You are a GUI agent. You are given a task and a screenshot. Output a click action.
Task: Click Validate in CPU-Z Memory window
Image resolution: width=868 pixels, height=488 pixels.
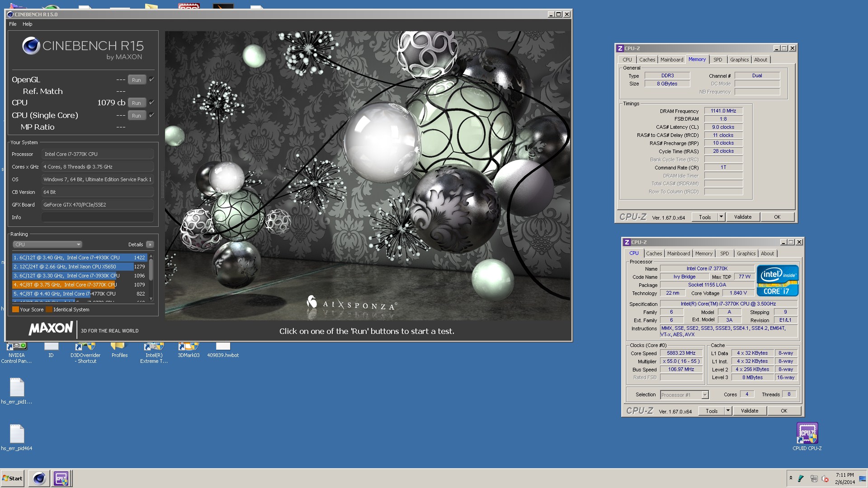743,217
